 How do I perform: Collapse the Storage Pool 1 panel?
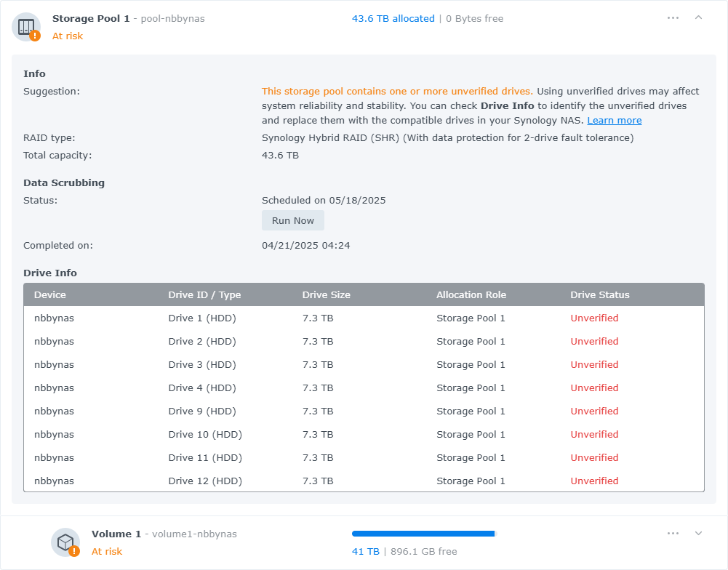698,18
